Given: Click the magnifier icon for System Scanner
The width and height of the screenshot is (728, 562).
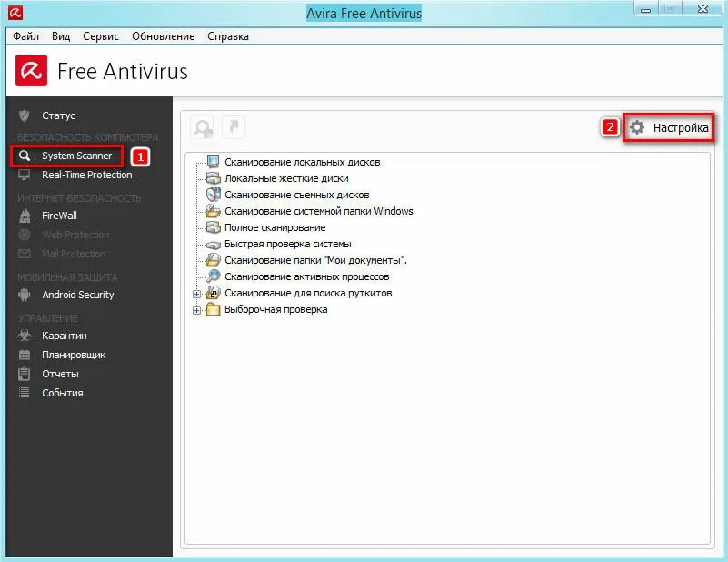Looking at the screenshot, I should [x=25, y=156].
